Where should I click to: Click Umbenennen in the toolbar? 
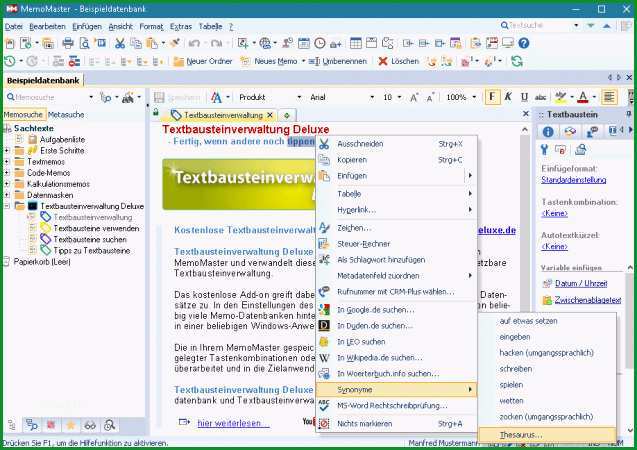pos(338,61)
